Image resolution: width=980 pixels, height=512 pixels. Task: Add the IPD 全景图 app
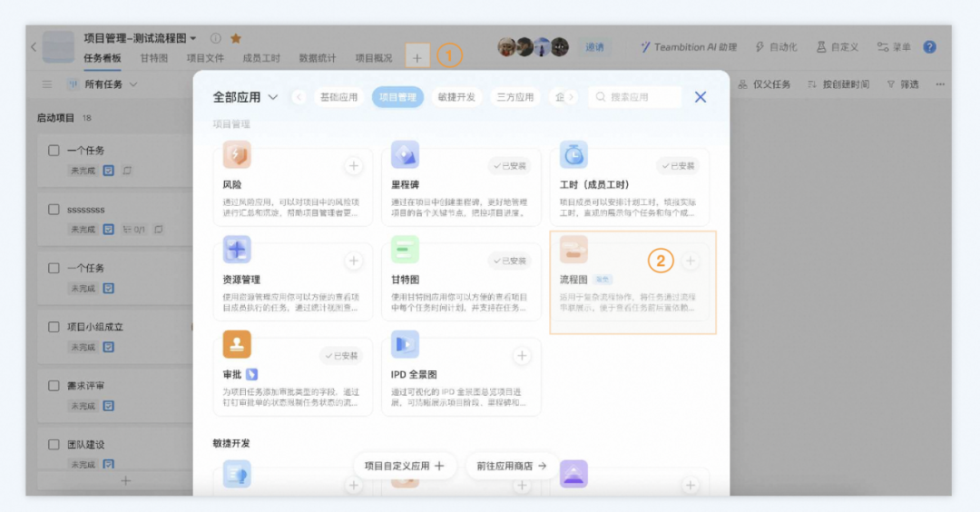point(522,356)
